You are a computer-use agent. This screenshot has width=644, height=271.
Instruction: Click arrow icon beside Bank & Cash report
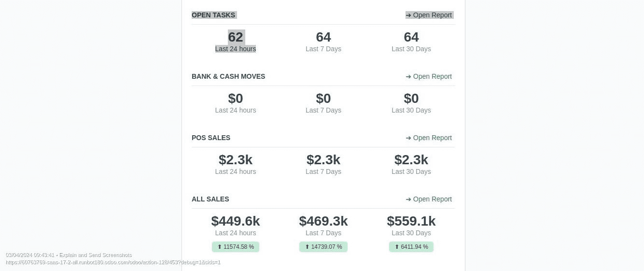pyautogui.click(x=408, y=76)
